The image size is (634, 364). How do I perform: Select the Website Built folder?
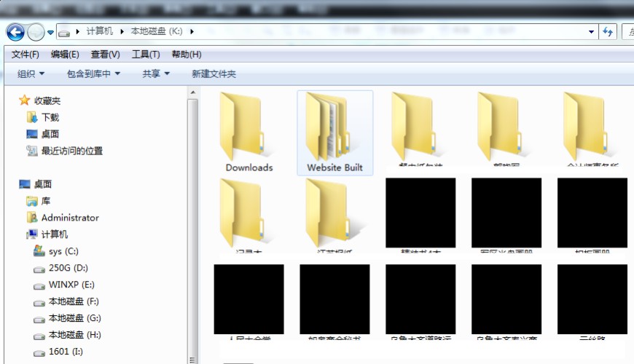(334, 132)
